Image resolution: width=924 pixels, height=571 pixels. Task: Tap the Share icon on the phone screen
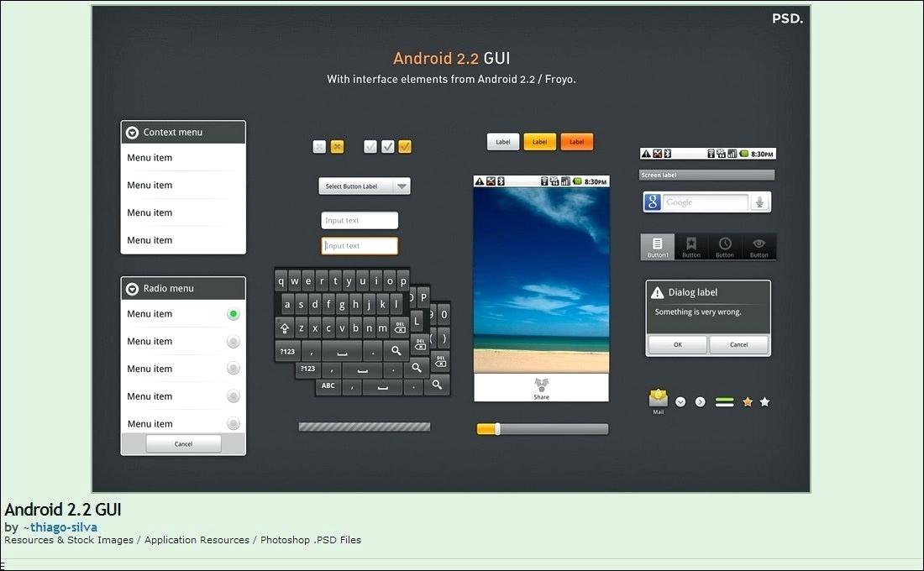coord(541,387)
